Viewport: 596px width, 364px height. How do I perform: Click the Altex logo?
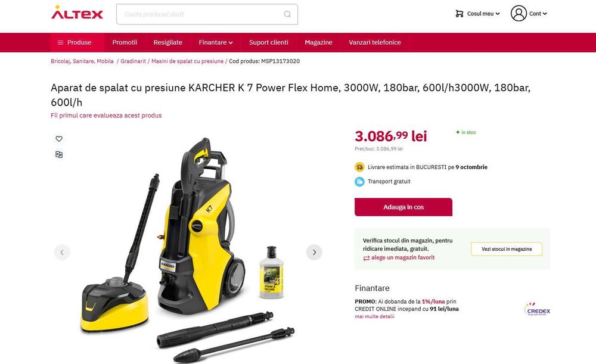pos(77,13)
